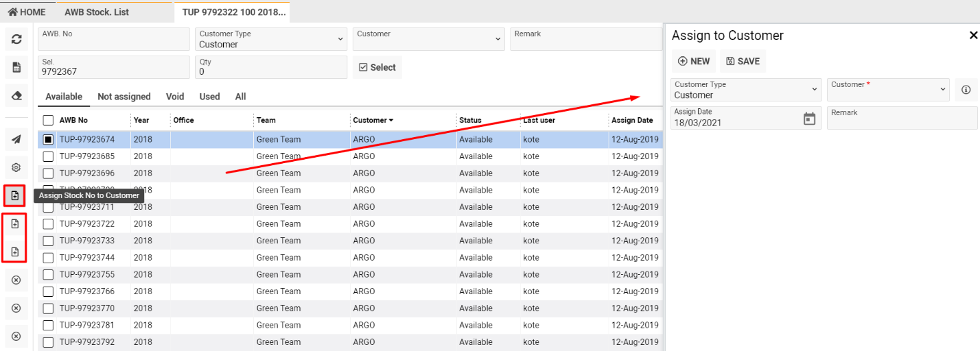Open the required Customer dropdown in panel
Screen dimensions: 980x351
click(888, 90)
